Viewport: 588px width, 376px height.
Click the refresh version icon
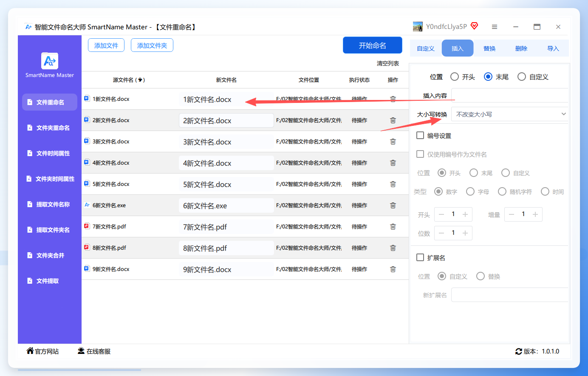coord(519,351)
